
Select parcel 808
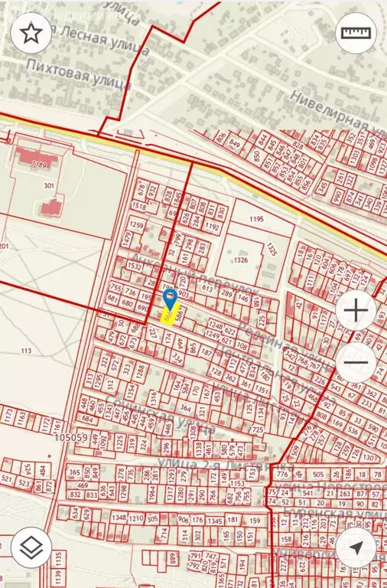[x=321, y=415]
